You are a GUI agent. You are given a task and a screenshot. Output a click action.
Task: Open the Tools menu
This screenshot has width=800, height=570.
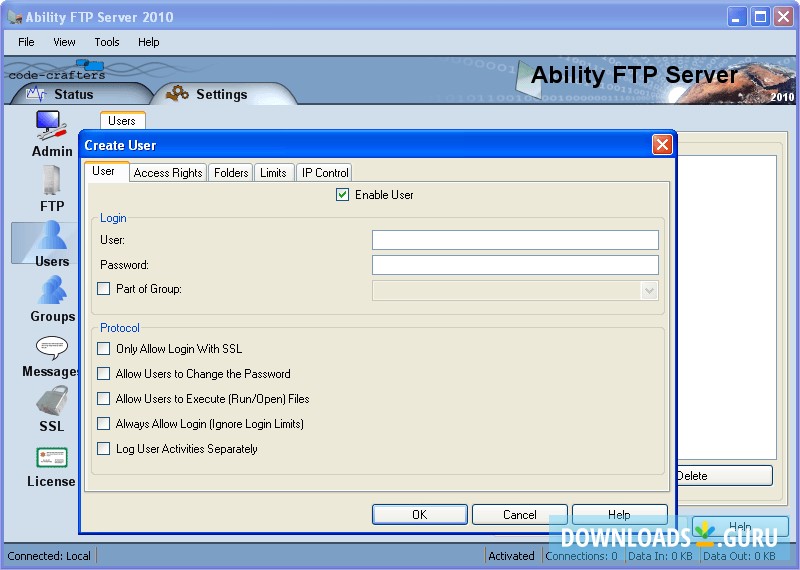click(x=107, y=42)
